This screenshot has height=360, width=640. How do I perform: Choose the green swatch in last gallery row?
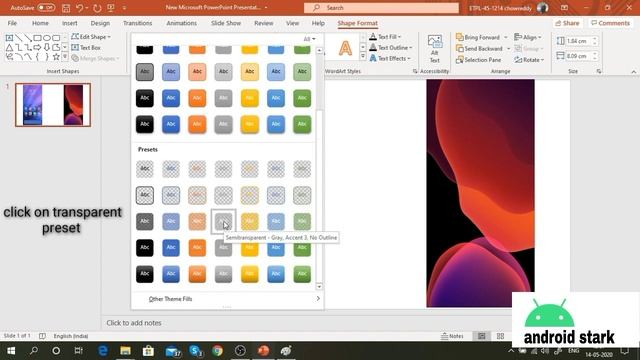302,274
